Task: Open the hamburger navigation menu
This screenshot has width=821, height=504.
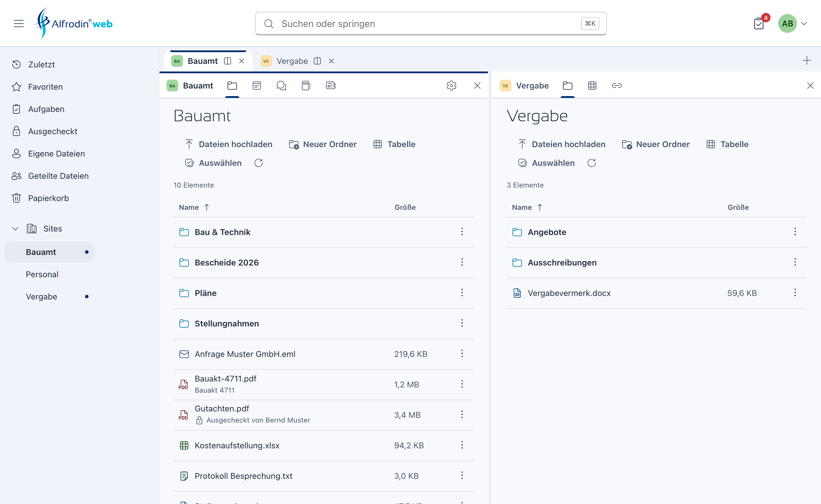Action: click(19, 24)
